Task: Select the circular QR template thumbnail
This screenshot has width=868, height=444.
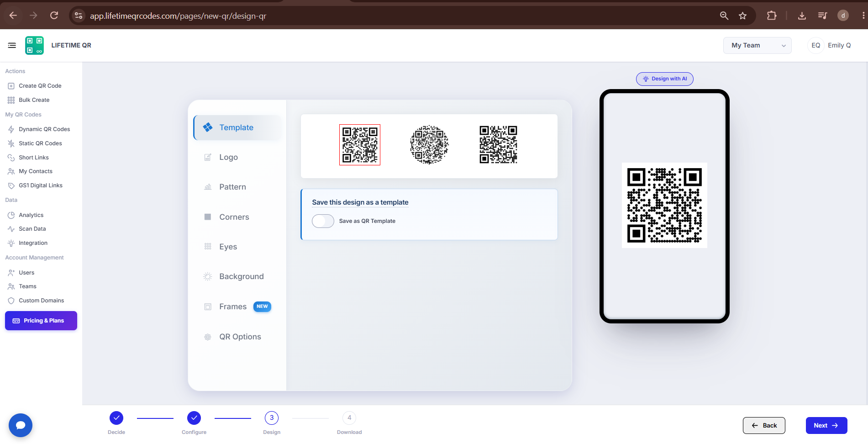Action: [x=429, y=145]
